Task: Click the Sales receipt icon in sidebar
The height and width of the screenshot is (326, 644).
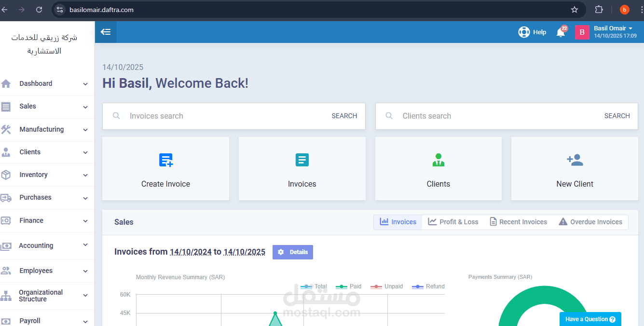Action: click(x=6, y=107)
